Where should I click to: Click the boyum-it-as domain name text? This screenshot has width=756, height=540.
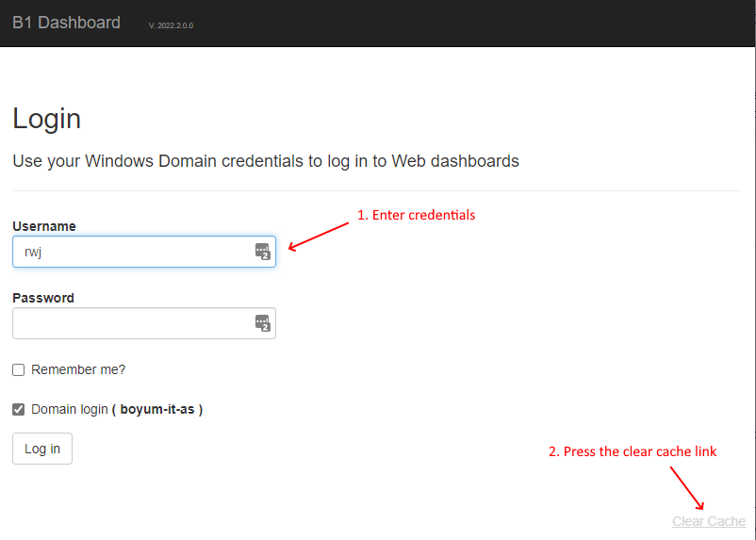(x=157, y=409)
